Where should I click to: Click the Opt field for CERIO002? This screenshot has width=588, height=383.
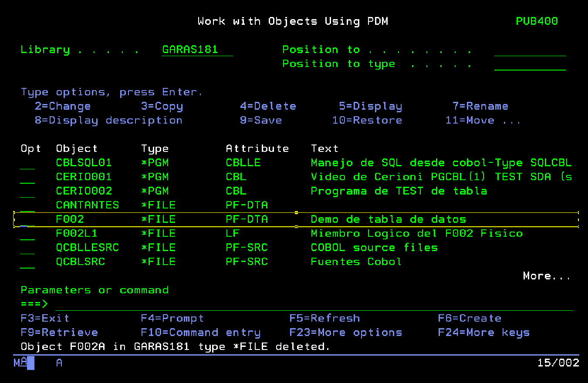[x=27, y=191]
